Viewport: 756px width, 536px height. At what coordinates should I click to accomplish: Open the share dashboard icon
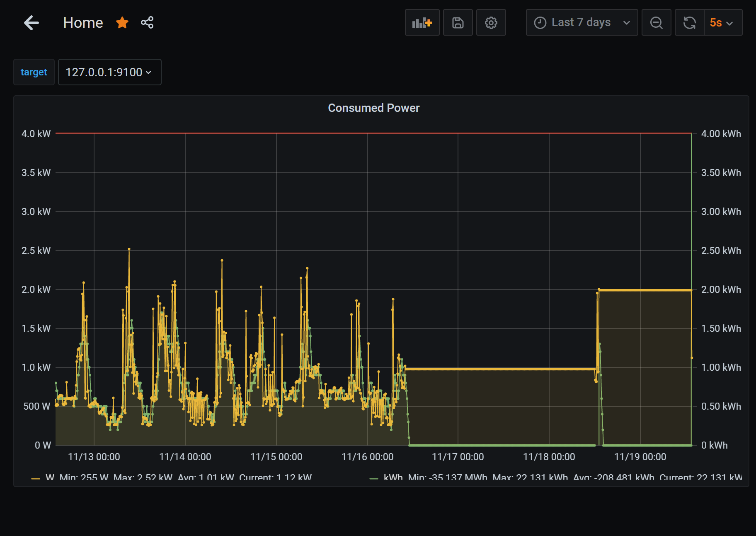[147, 23]
